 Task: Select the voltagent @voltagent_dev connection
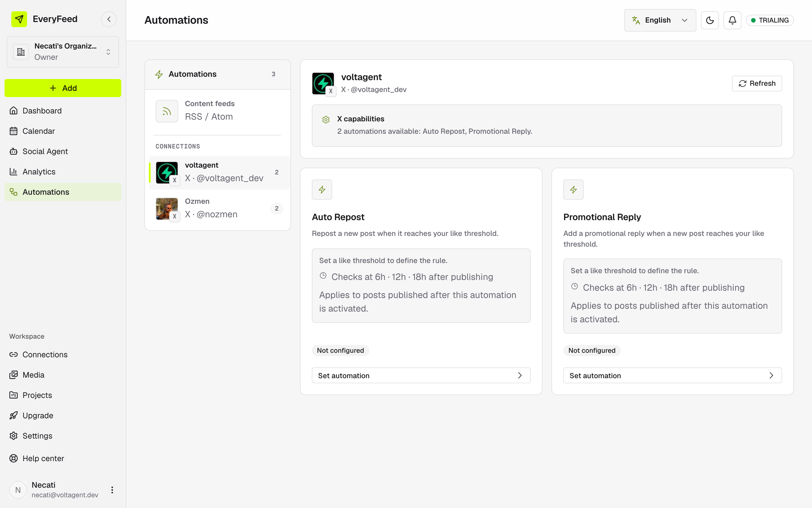pos(220,172)
